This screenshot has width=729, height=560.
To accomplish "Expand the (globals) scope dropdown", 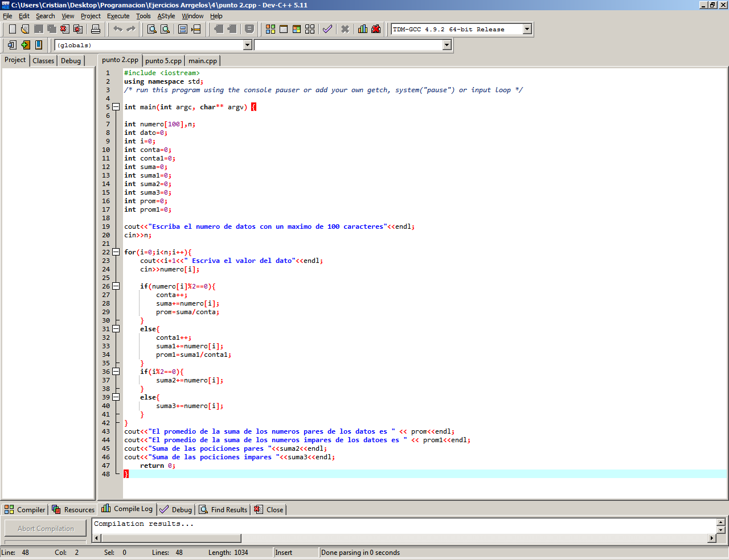I will click(x=247, y=45).
